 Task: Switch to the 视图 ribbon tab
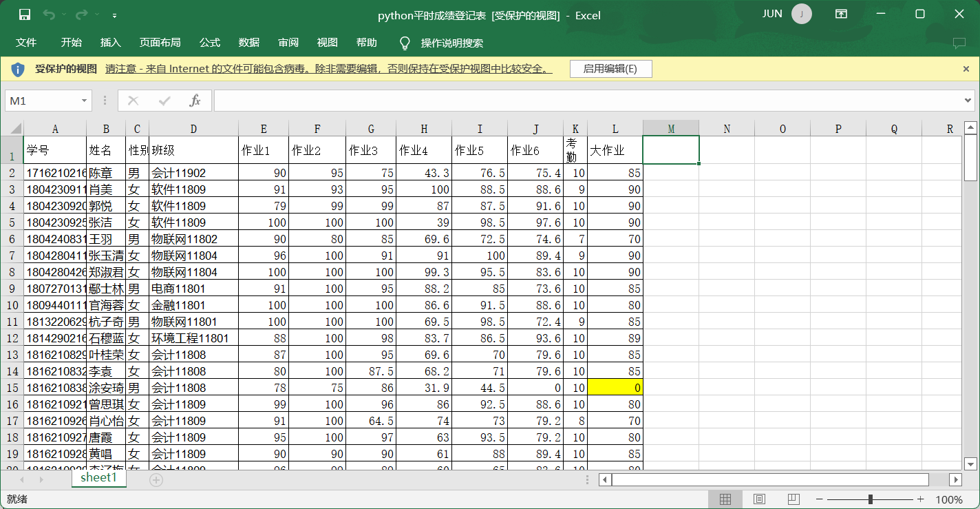[328, 43]
